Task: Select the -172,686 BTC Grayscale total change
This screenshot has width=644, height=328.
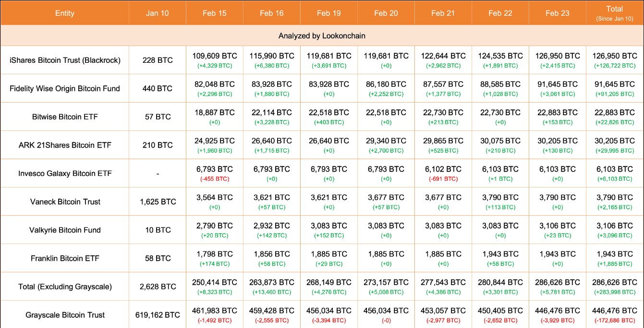Action: point(615,320)
